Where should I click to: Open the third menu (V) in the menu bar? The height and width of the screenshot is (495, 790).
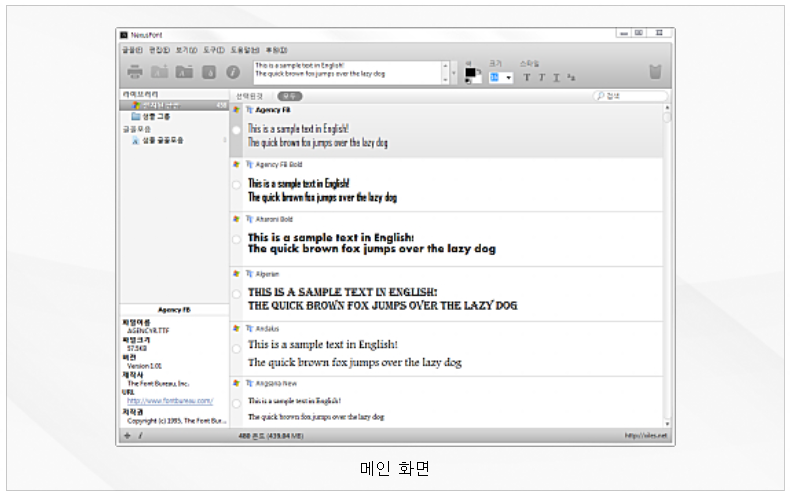pos(186,50)
